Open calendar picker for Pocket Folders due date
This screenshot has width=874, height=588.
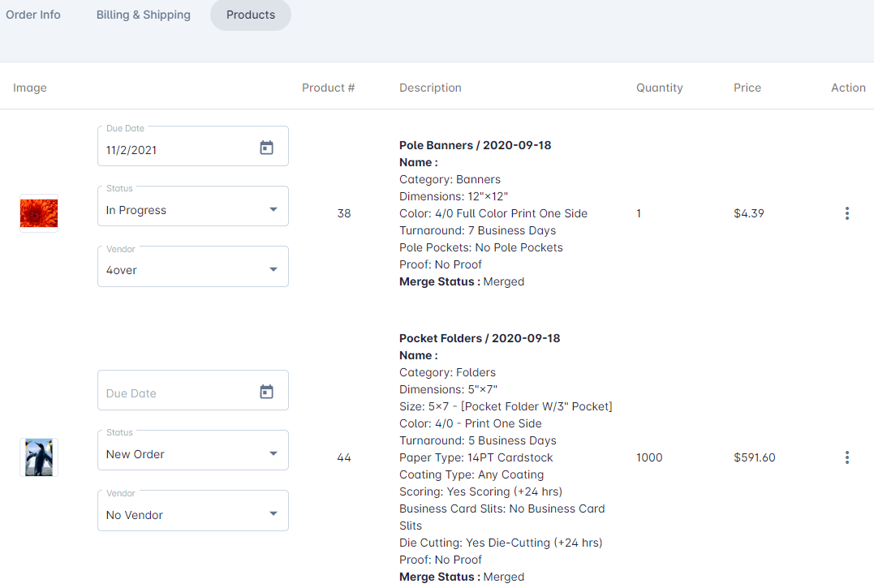click(266, 392)
